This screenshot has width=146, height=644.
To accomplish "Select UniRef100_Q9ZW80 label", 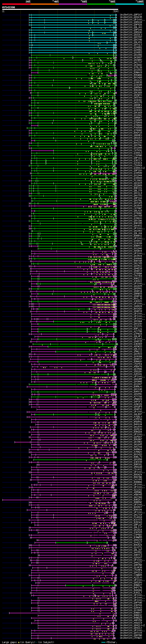I will coord(131,60).
